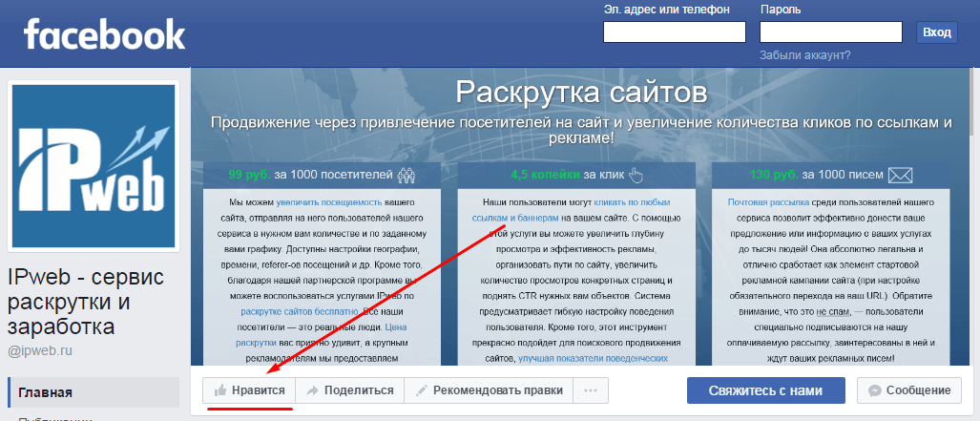Click the hand pointer icon beside за клик
This screenshot has width=980, height=421.
pos(637,175)
